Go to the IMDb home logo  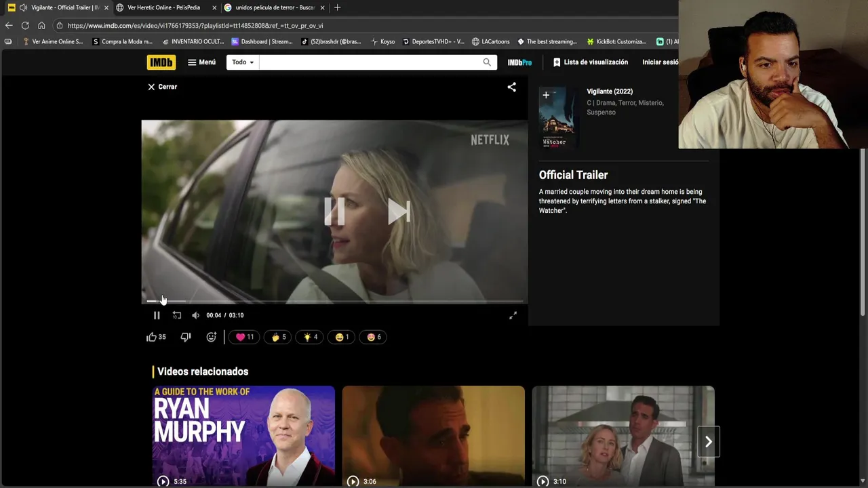tap(161, 62)
